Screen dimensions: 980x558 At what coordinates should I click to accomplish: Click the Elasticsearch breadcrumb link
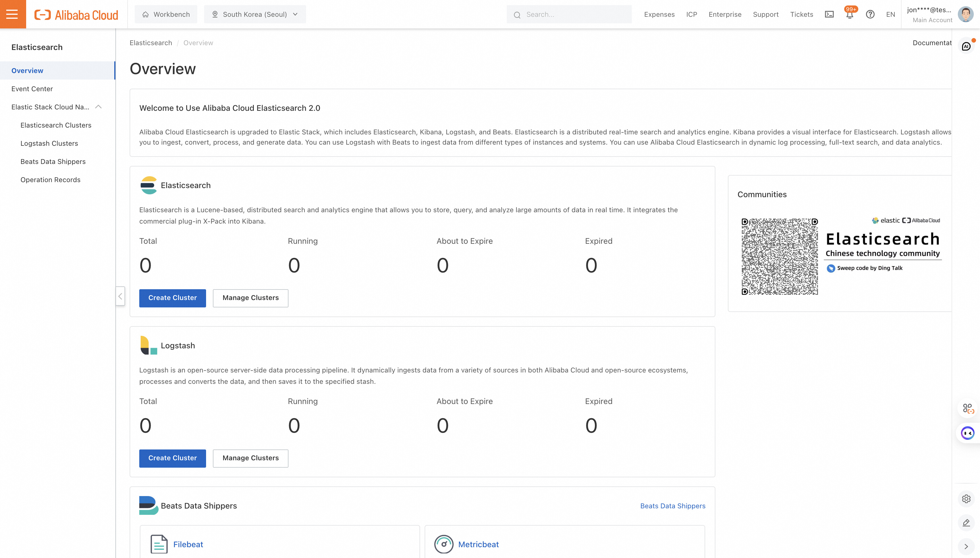[151, 43]
